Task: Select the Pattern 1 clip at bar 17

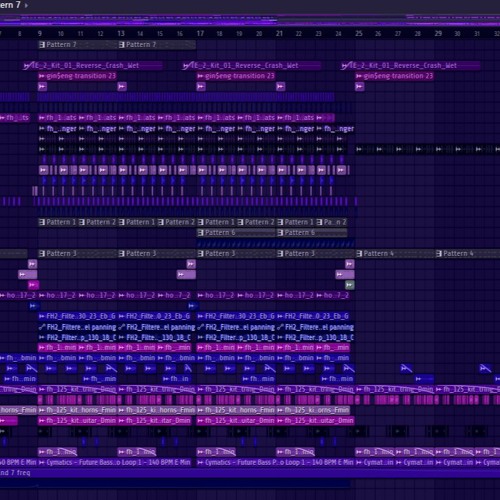Action: (216, 222)
